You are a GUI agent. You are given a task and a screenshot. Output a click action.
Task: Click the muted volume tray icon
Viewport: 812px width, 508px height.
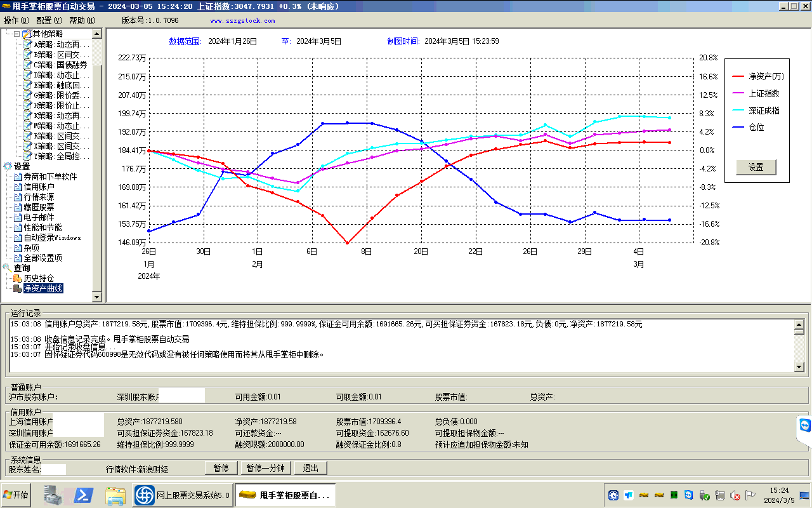coord(735,495)
